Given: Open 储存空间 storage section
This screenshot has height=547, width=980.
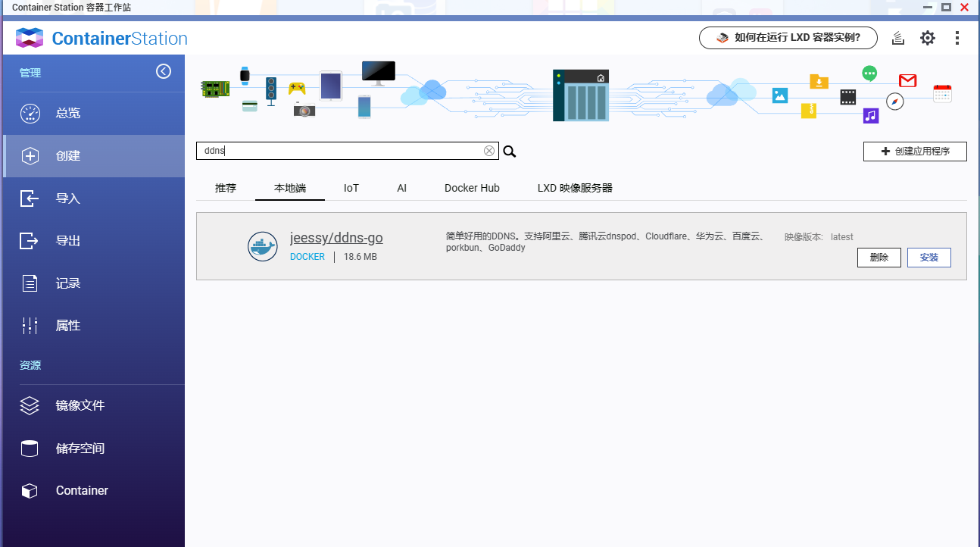Looking at the screenshot, I should (93, 449).
